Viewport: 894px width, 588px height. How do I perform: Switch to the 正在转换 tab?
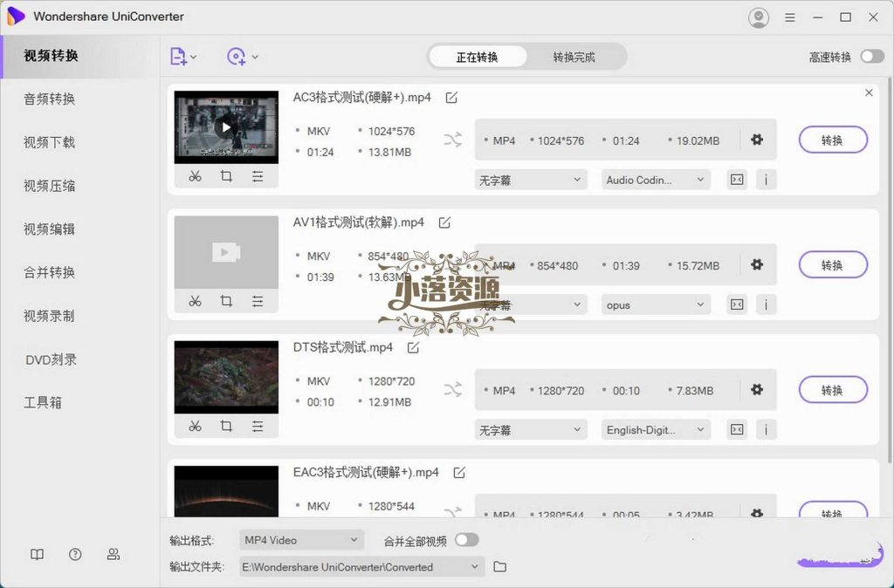click(x=478, y=57)
